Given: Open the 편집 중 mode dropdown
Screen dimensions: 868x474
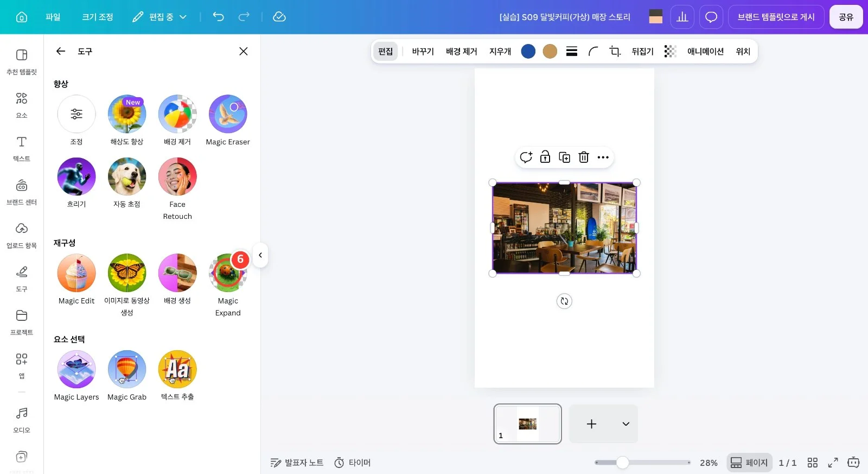Looking at the screenshot, I should (x=159, y=17).
